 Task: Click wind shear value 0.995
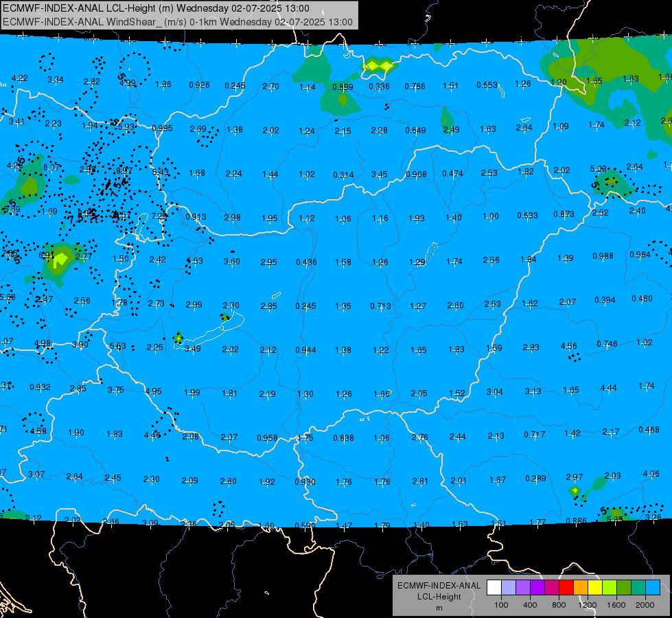pyautogui.click(x=163, y=128)
